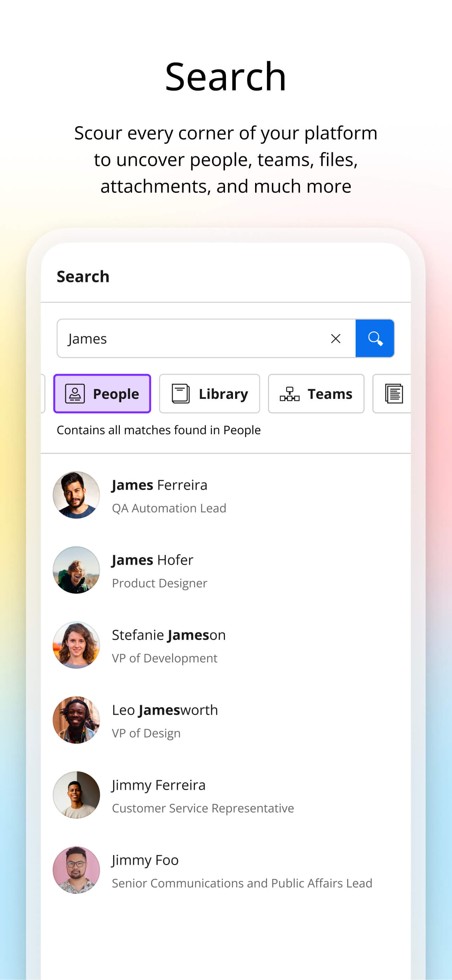
Task: Open Jimmy Ferreira's avatar
Action: point(76,795)
